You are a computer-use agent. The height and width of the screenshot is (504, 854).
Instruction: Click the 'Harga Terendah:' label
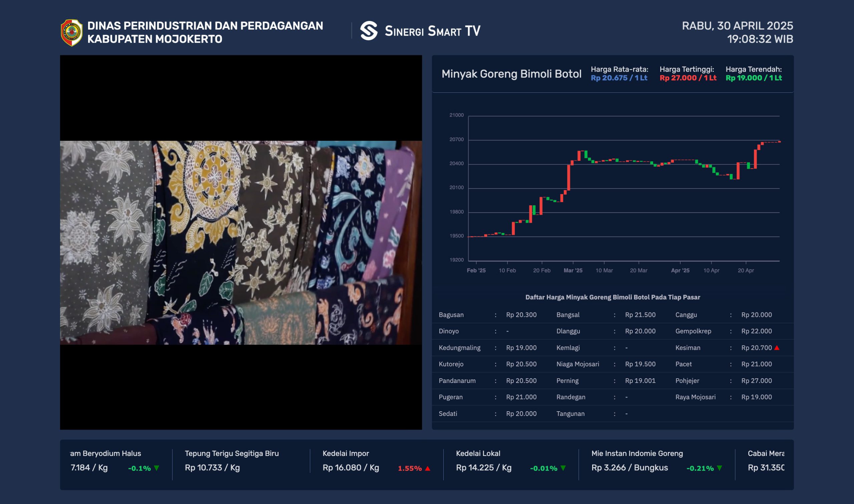(754, 69)
